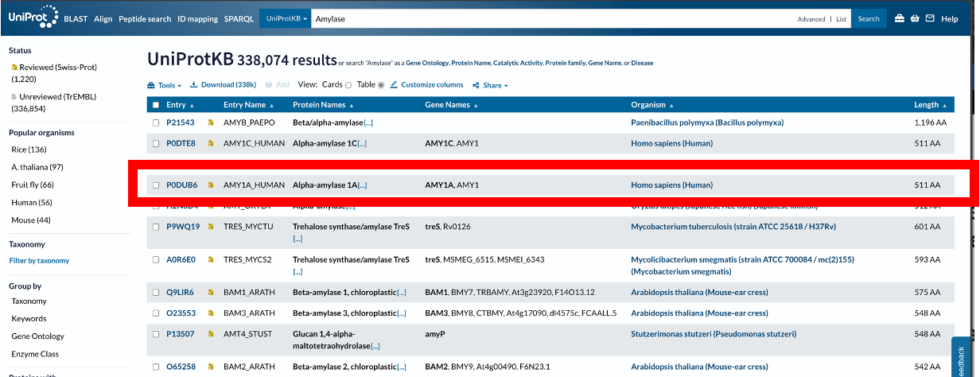Open the BLAST menu item
Viewport: 980px width, 377px height.
pos(76,18)
